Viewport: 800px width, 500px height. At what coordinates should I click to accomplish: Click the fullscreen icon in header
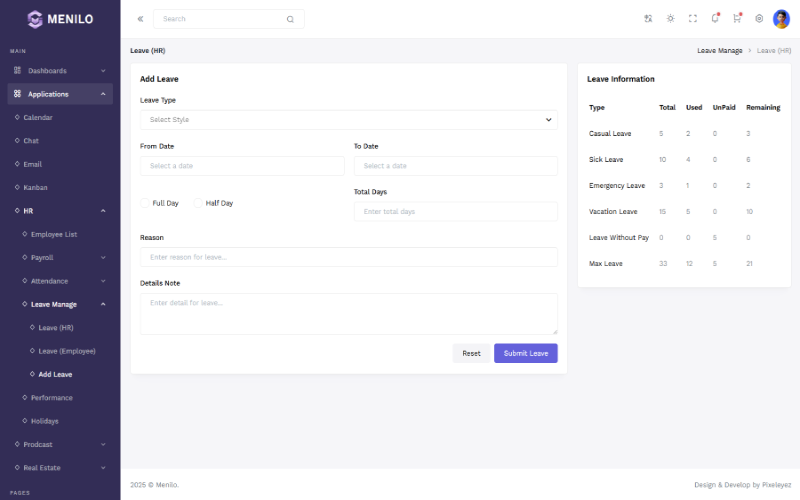692,18
